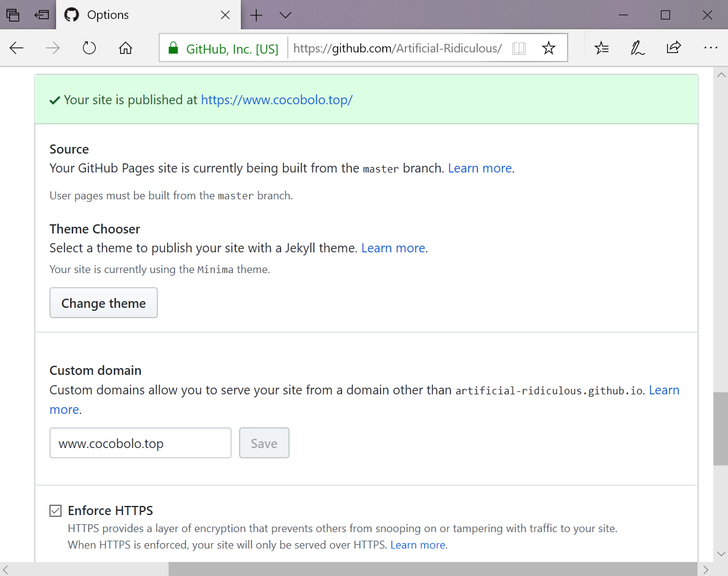Open the favorites hub icon
Image resolution: width=728 pixels, height=576 pixels.
click(x=601, y=48)
